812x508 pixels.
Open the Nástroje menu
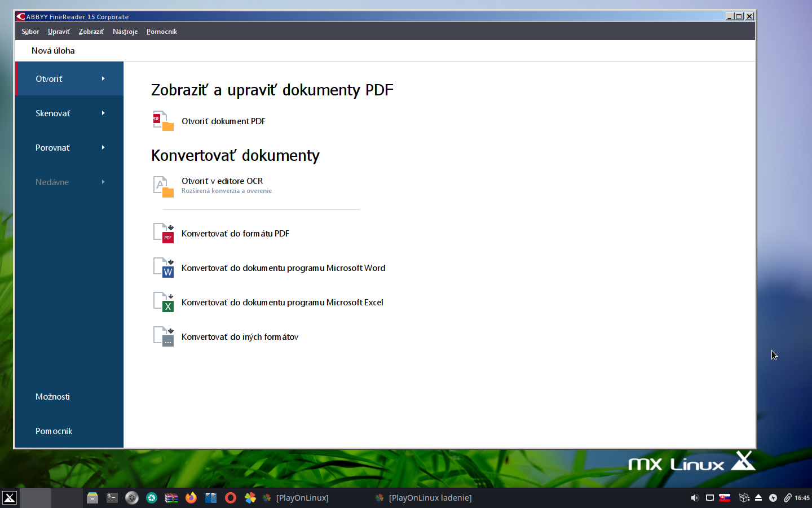(x=125, y=32)
